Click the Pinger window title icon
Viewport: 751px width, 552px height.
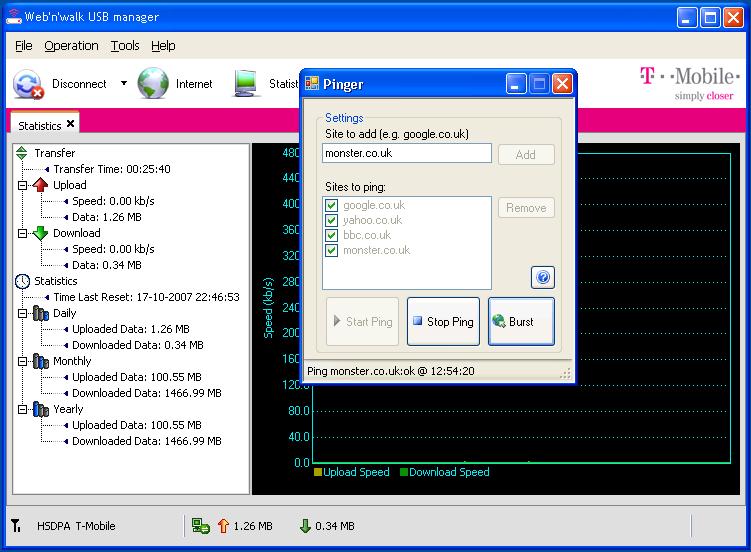(x=312, y=83)
